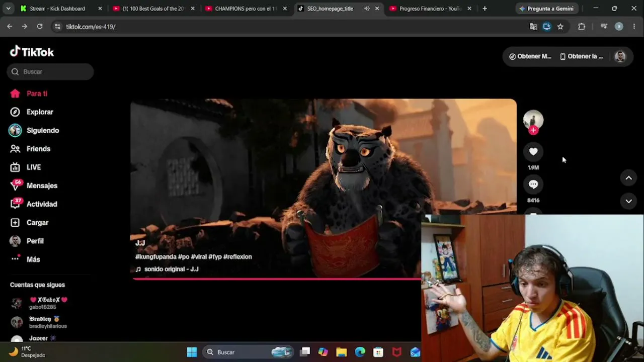The width and height of the screenshot is (644, 362).
Task: Open Windows Start menu
Action: [x=192, y=352]
